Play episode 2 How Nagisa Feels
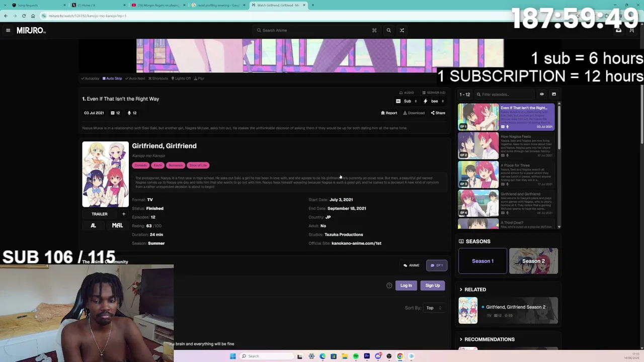 click(506, 146)
